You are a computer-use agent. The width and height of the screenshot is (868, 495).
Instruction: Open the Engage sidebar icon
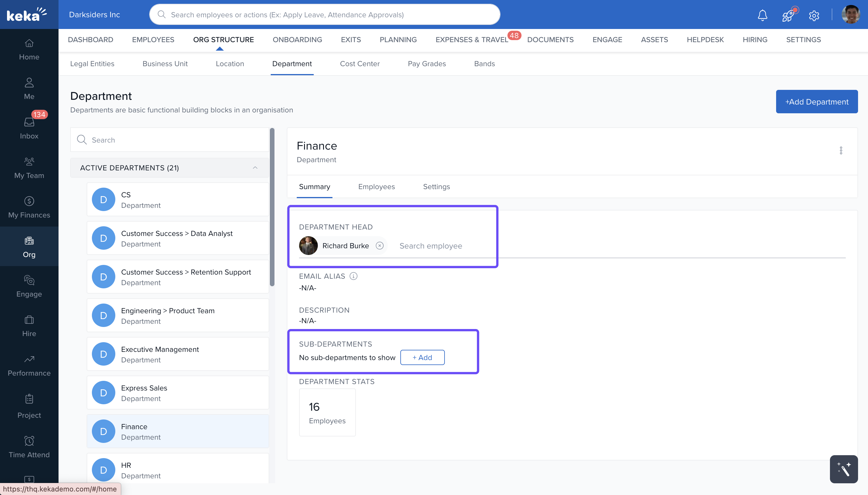(29, 286)
